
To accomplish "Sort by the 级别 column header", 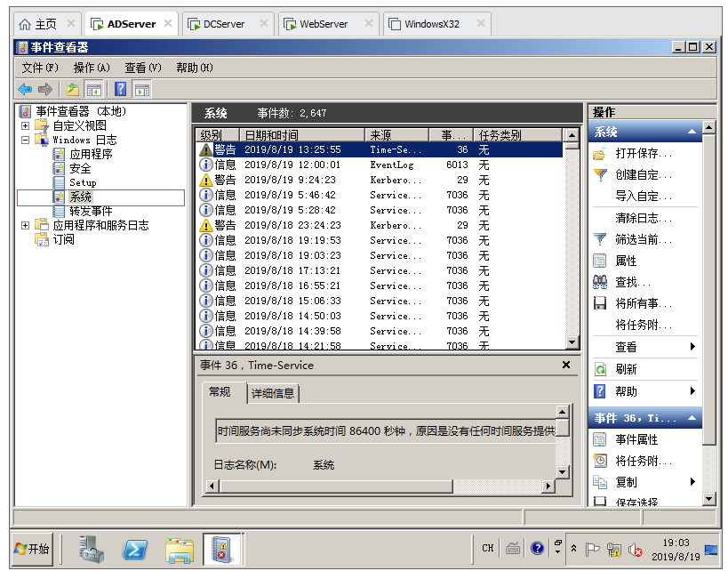I will (x=217, y=135).
